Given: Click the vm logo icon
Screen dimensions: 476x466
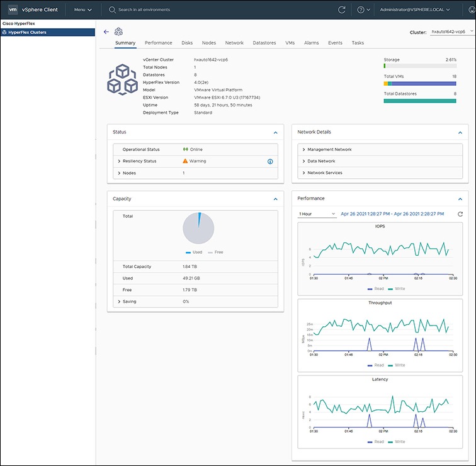Looking at the screenshot, I should (x=13, y=10).
